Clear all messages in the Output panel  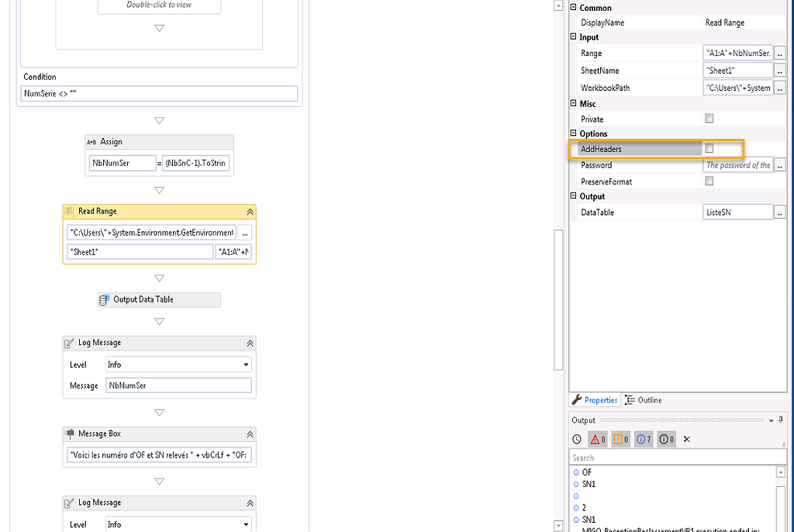687,439
